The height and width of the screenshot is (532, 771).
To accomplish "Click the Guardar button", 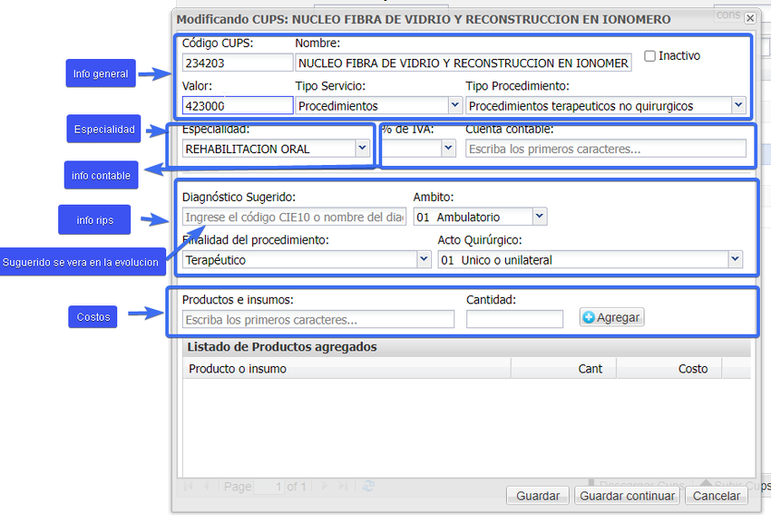I will click(x=538, y=496).
